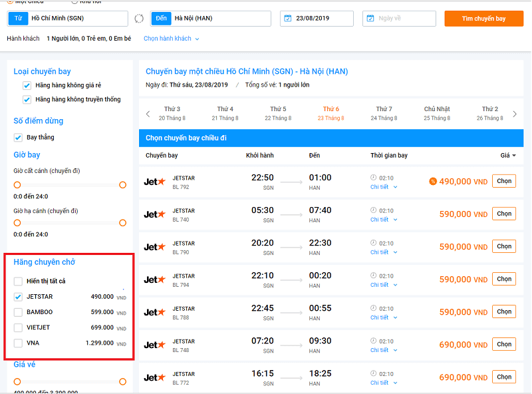The height and width of the screenshot is (394, 532).
Task: Select date tab Thứ 7 24 Tháng 8
Action: pyautogui.click(x=384, y=113)
